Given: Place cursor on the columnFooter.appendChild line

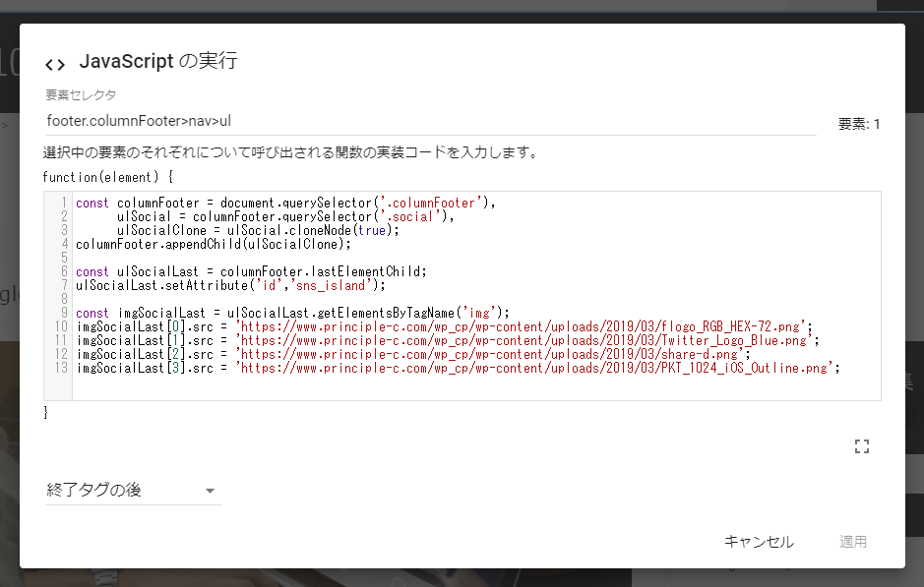Looking at the screenshot, I should pyautogui.click(x=213, y=244).
